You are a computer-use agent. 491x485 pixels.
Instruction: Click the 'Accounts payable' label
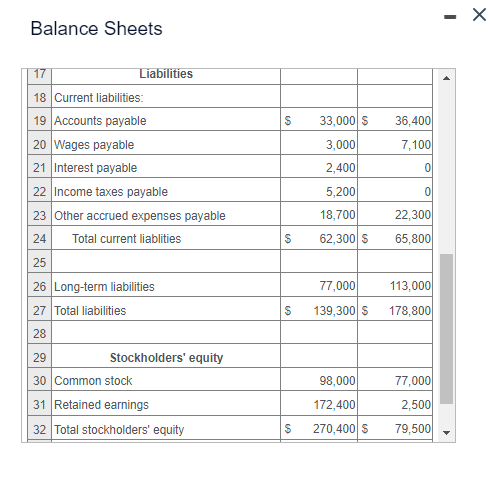click(100, 121)
